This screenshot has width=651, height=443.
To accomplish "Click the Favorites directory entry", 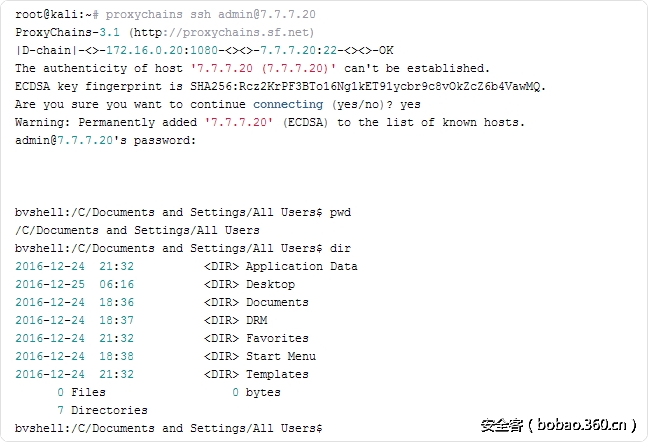I will point(277,338).
